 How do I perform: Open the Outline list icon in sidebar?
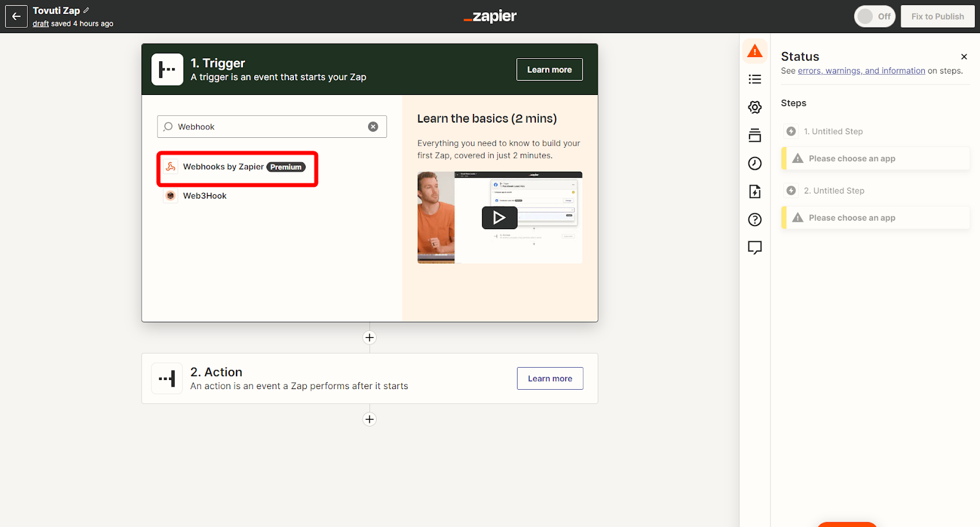755,79
